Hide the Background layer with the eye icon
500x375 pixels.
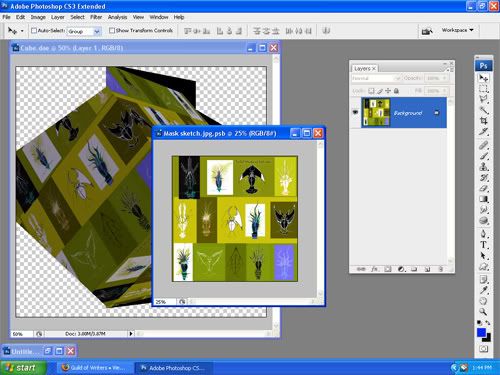coord(355,112)
